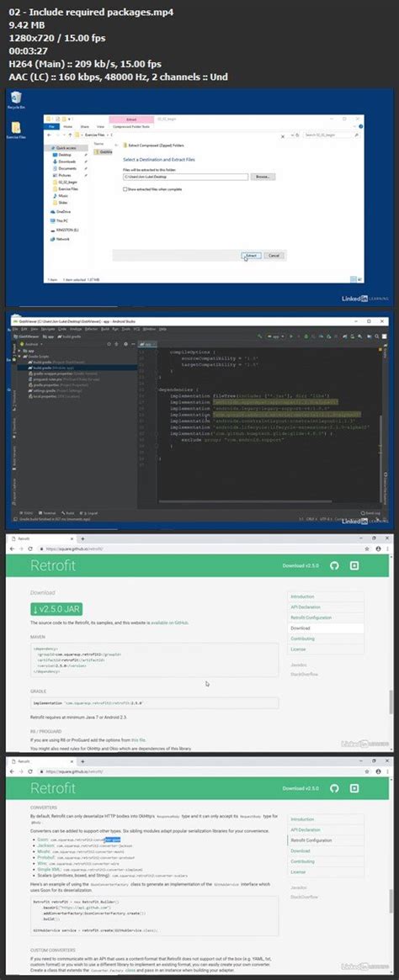Click the Square logo icon on Retrofit Download page
The height and width of the screenshot is (980, 399).
(x=354, y=565)
